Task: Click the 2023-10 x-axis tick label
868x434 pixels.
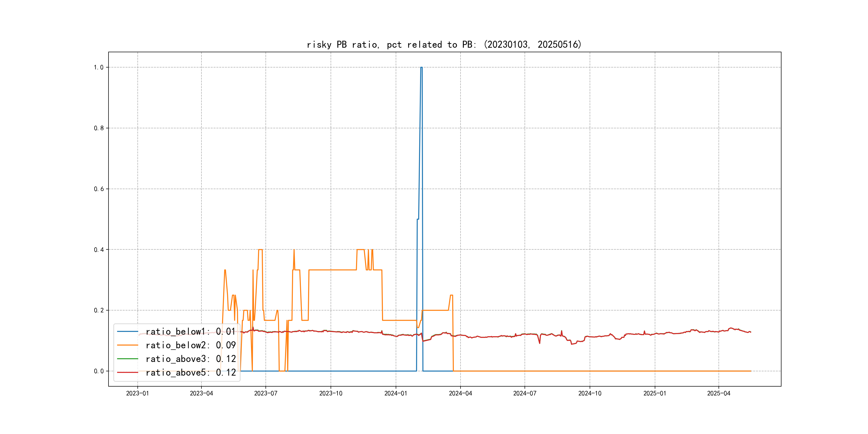Action: point(331,393)
